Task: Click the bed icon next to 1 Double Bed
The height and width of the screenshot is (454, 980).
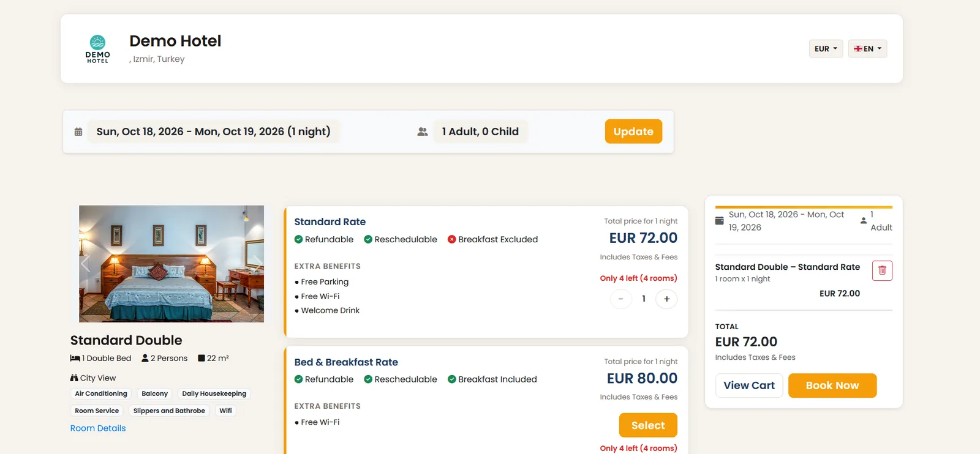Action: tap(75, 358)
